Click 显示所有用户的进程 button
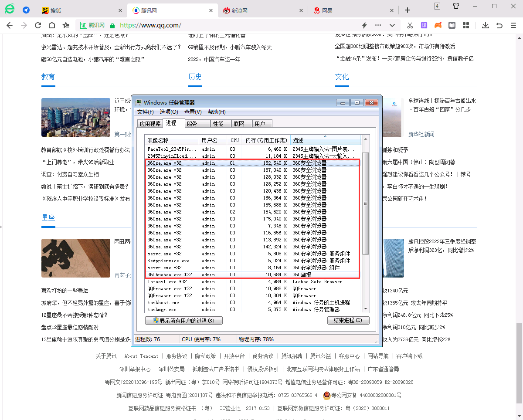This screenshot has width=523, height=420. [x=184, y=321]
